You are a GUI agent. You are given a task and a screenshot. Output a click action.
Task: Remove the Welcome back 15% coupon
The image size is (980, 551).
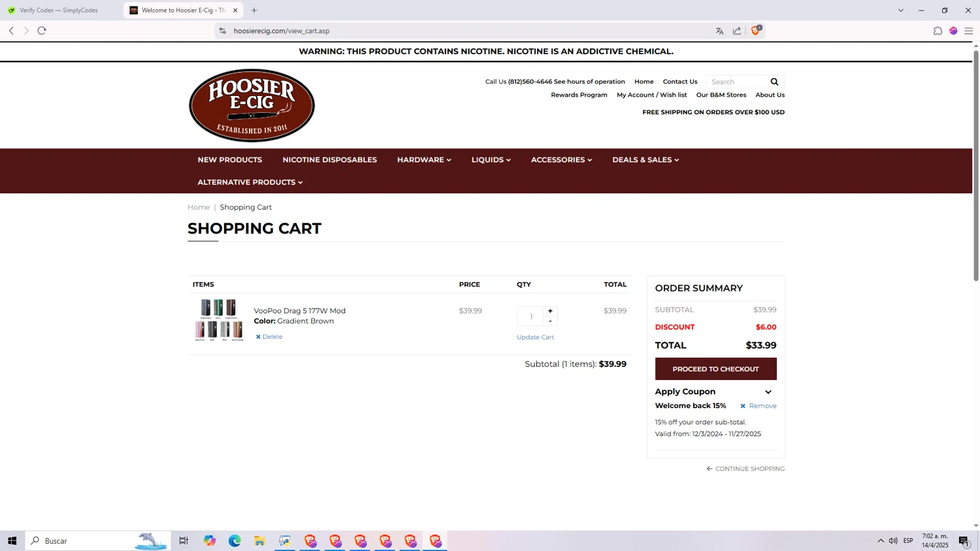759,406
